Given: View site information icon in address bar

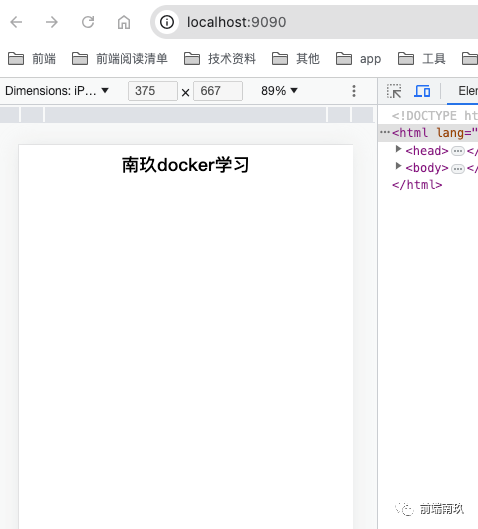Looking at the screenshot, I should point(167,22).
